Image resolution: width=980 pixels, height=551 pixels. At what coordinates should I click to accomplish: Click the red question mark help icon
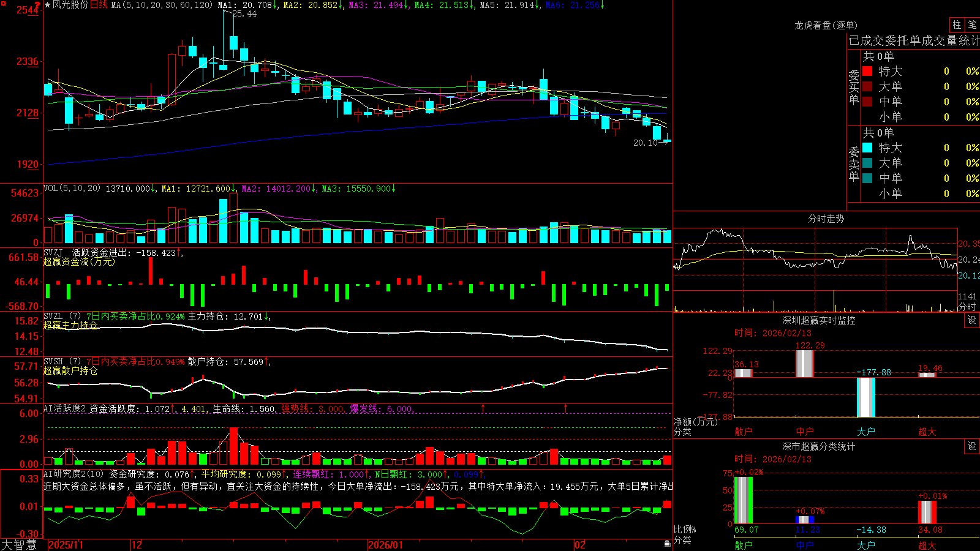(37, 5)
